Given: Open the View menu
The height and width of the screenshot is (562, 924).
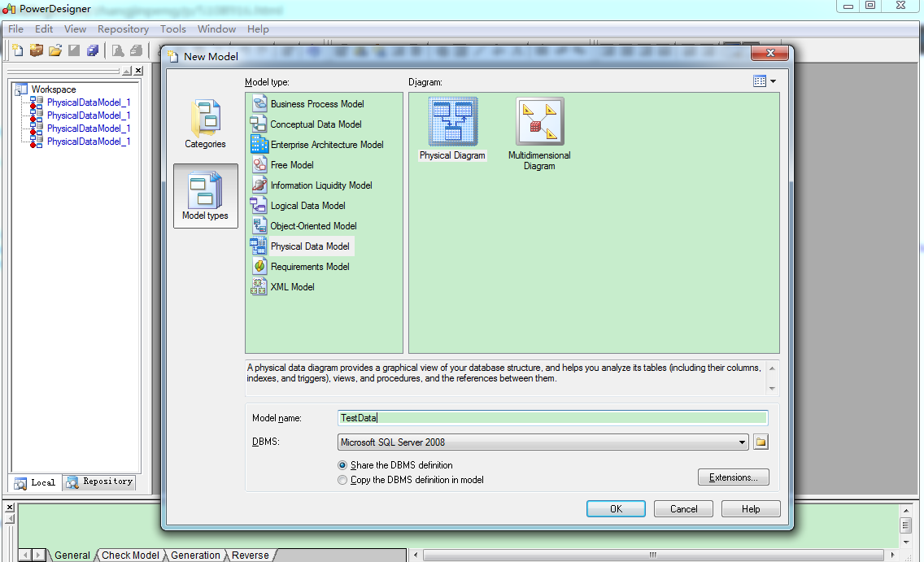Looking at the screenshot, I should [x=75, y=28].
